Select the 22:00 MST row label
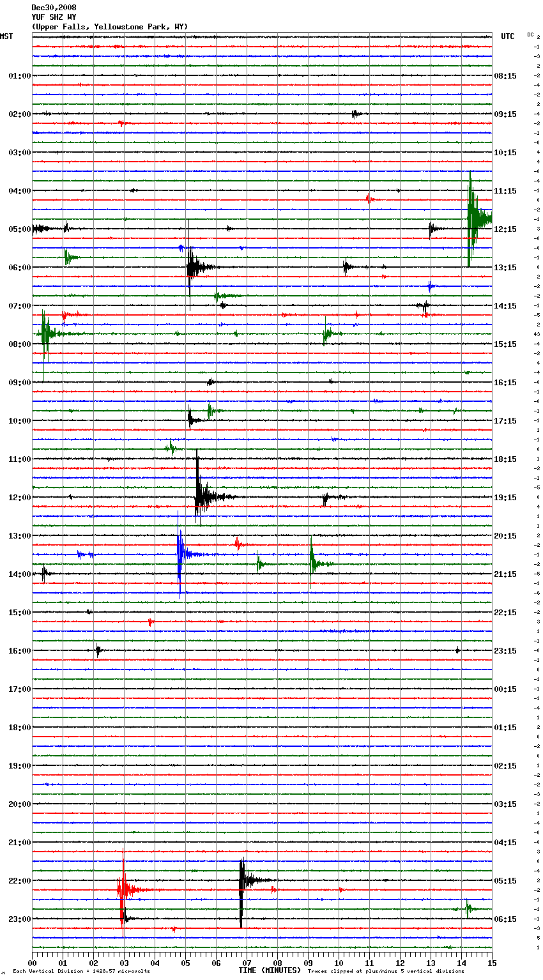This screenshot has height=980, width=543. [x=19, y=881]
